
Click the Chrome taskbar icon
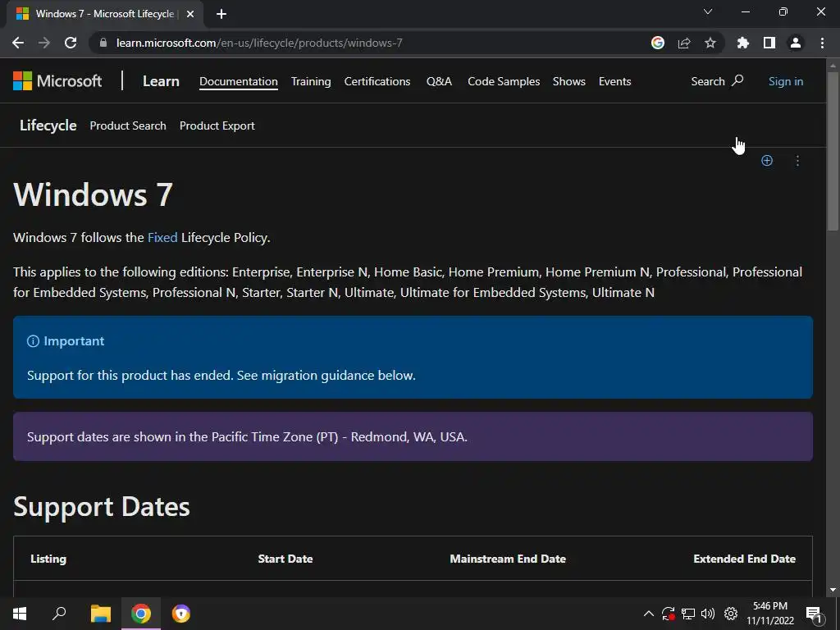click(x=141, y=614)
